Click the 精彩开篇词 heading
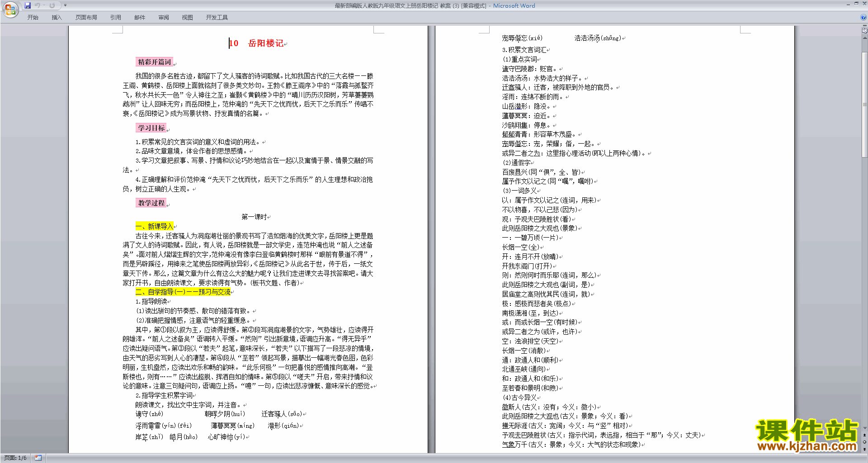868x463 pixels. 155,62
